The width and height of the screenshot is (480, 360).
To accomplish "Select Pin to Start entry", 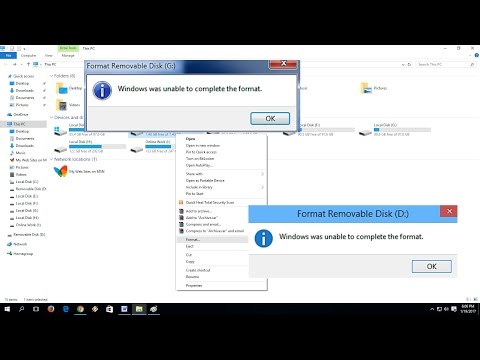I will tap(194, 194).
